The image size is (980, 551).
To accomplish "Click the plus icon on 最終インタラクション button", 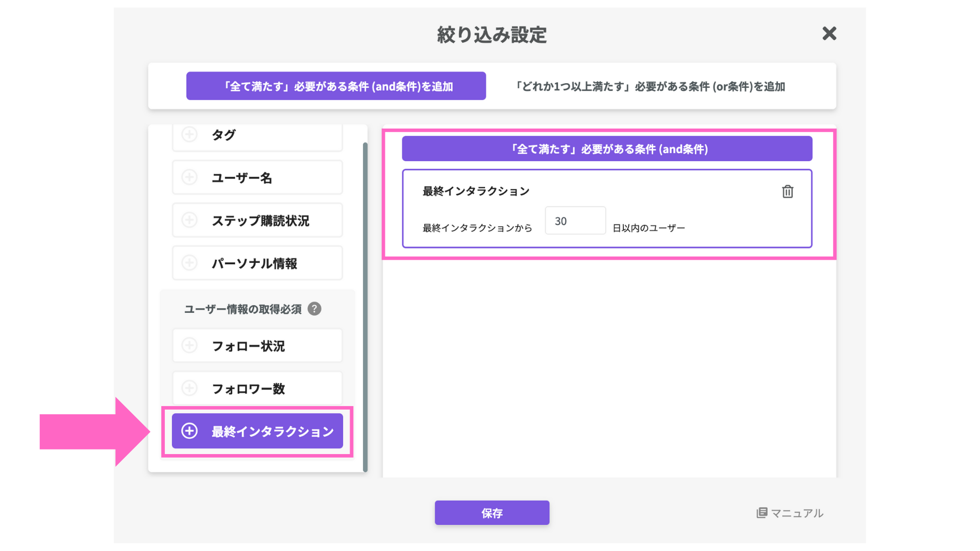I will click(189, 431).
